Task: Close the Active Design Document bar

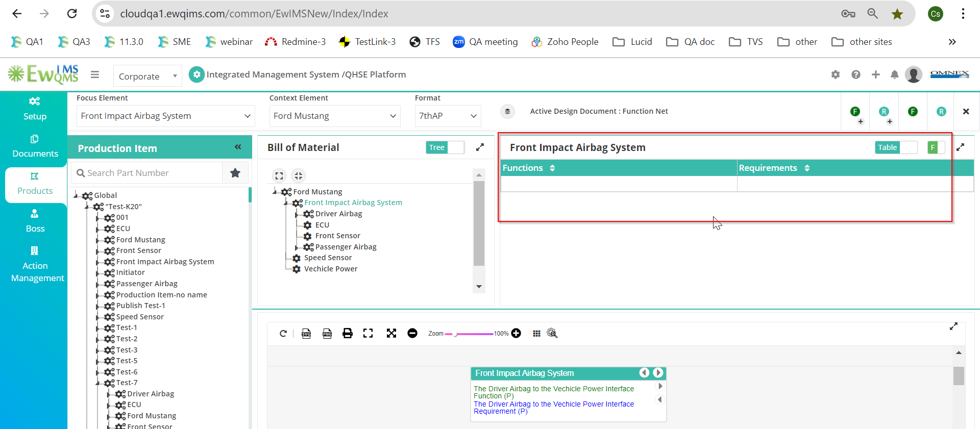Action: pyautogui.click(x=966, y=111)
